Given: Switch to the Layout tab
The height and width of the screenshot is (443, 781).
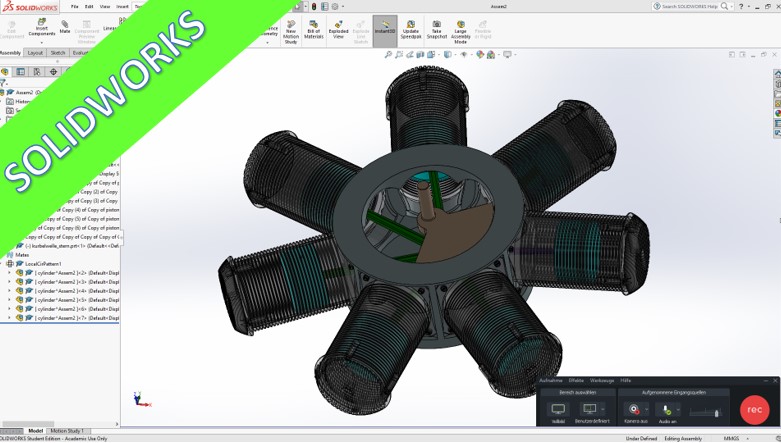Looking at the screenshot, I should pyautogui.click(x=35, y=53).
